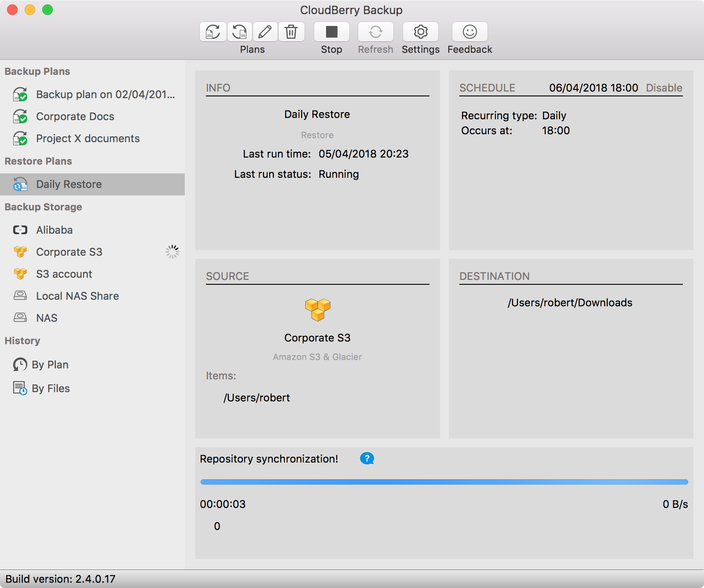The height and width of the screenshot is (588, 704).
Task: Click the Amazon S3 & Glacier label
Action: point(317,357)
